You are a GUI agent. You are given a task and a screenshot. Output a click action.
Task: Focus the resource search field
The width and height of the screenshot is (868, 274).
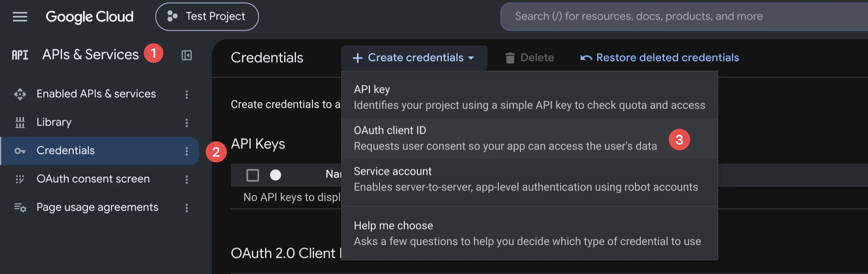click(x=684, y=17)
